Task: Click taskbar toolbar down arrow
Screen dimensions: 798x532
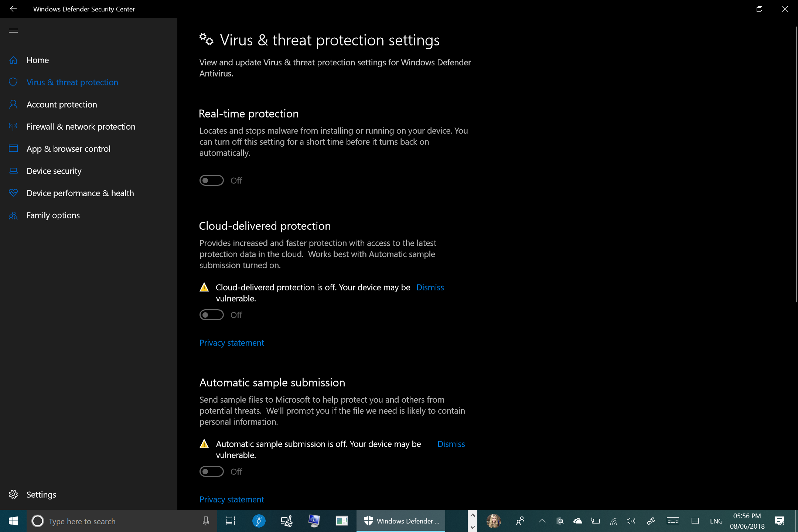Action: pos(473,527)
